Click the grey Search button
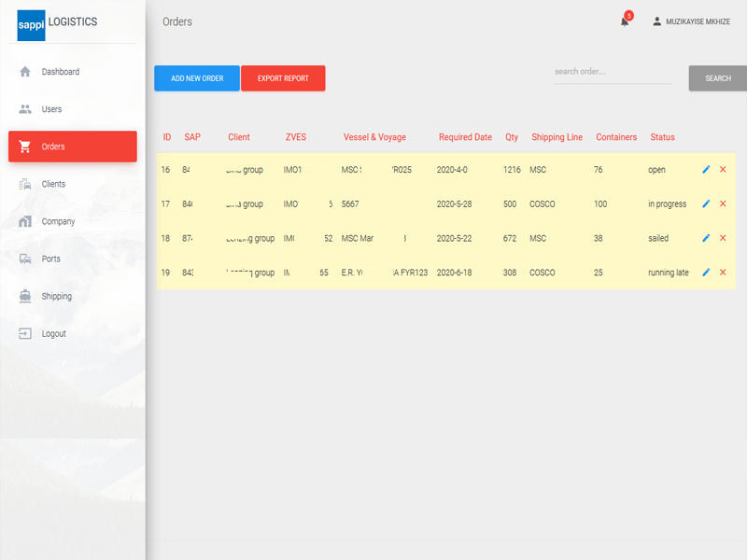Viewport: 747px width, 560px height. (717, 78)
